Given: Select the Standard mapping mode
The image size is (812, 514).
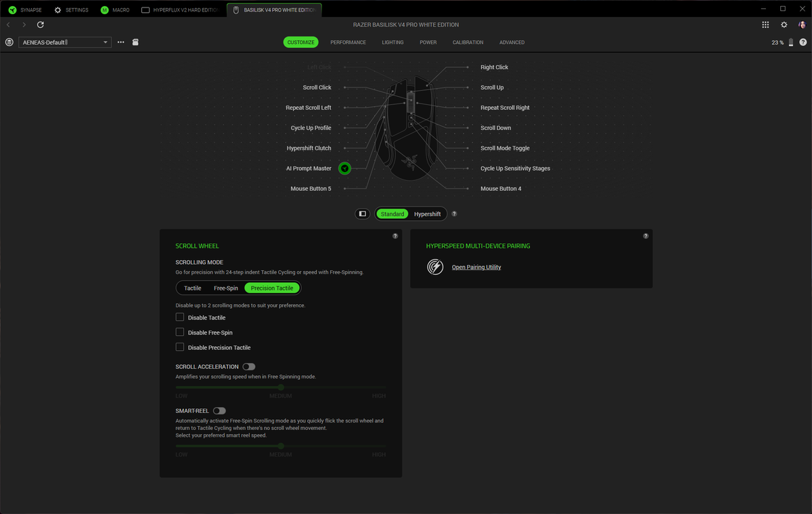Looking at the screenshot, I should (x=392, y=214).
